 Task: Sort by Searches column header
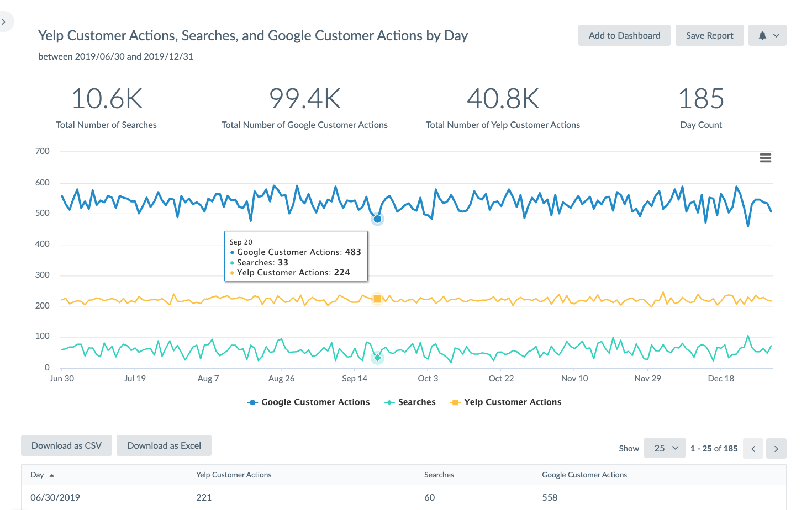click(x=439, y=475)
